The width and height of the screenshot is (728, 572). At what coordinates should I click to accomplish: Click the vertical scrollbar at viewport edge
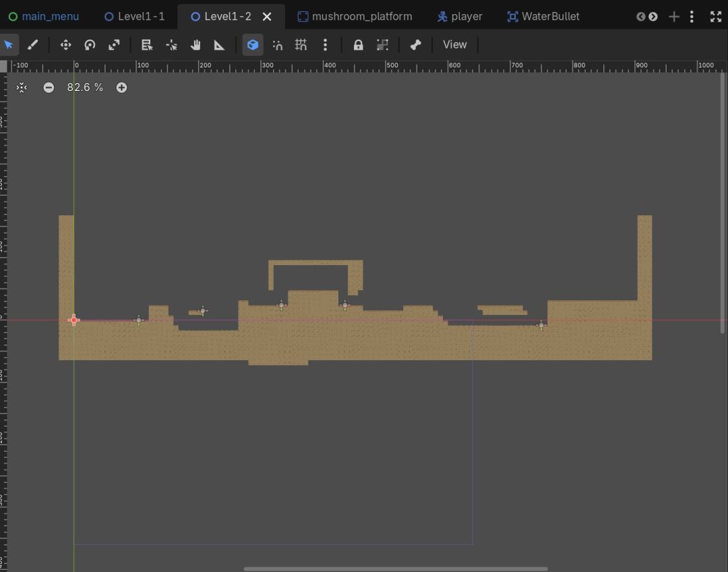click(x=723, y=203)
